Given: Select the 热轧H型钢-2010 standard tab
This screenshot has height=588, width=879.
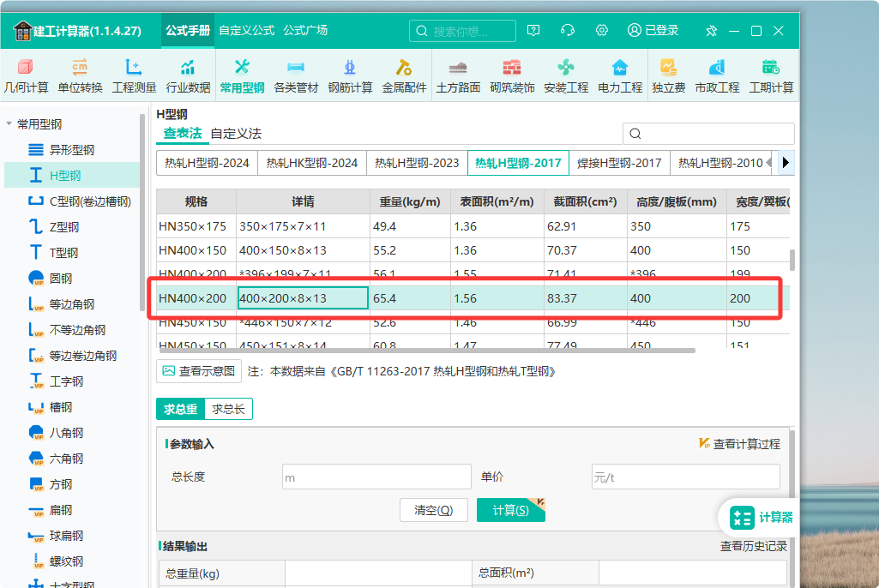Looking at the screenshot, I should (x=720, y=163).
